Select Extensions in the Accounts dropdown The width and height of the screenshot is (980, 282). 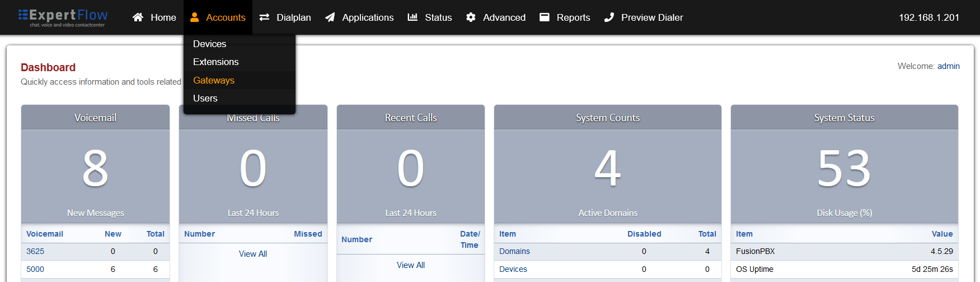click(216, 62)
